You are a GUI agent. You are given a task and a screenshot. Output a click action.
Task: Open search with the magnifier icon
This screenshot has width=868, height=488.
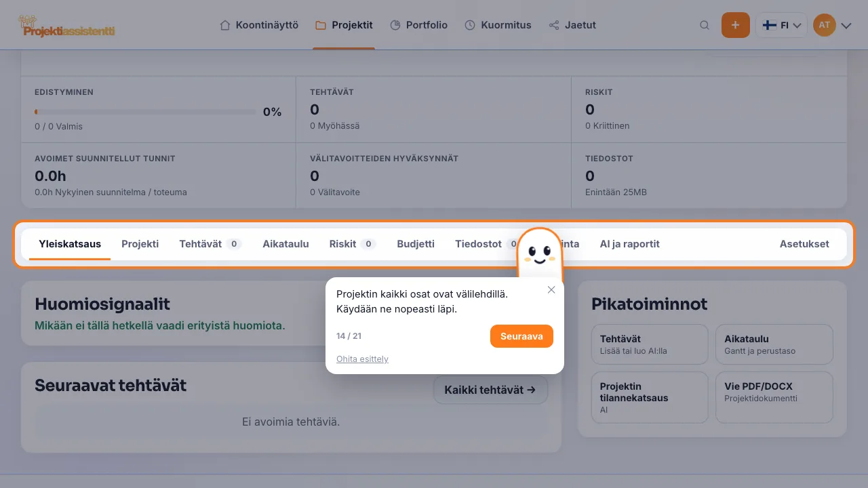[x=705, y=25]
